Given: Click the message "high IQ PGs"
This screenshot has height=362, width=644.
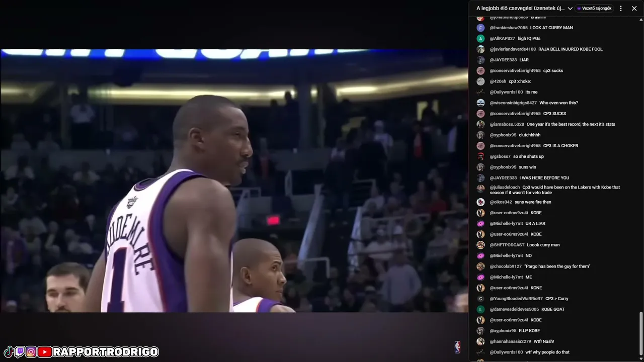Looking at the screenshot, I should (529, 39).
